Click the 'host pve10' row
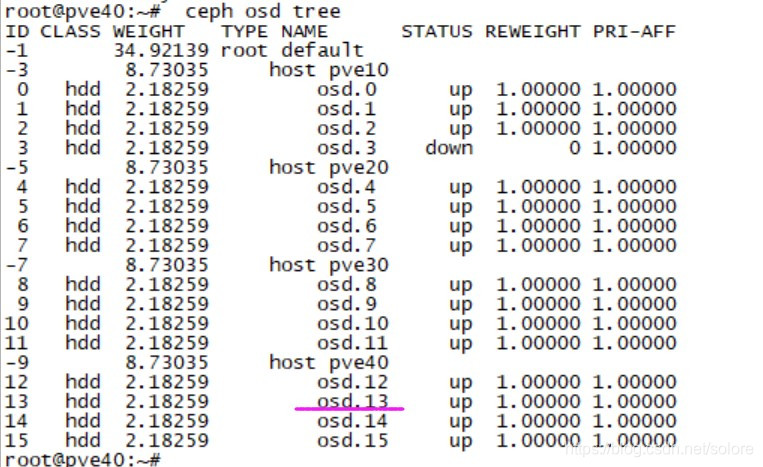Image resolution: width=763 pixels, height=467 pixels. 329,70
